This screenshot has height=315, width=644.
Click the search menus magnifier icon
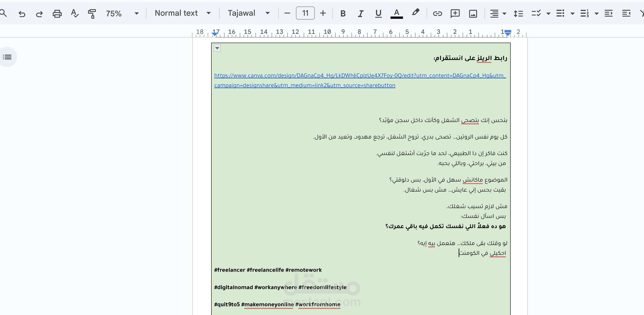[x=3, y=13]
